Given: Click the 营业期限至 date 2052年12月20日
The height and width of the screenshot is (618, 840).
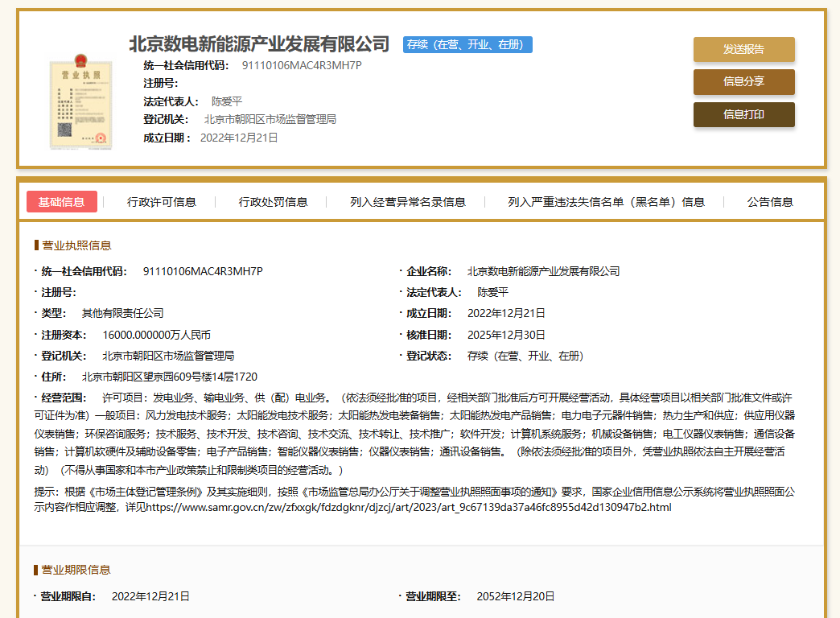Looking at the screenshot, I should point(515,596).
